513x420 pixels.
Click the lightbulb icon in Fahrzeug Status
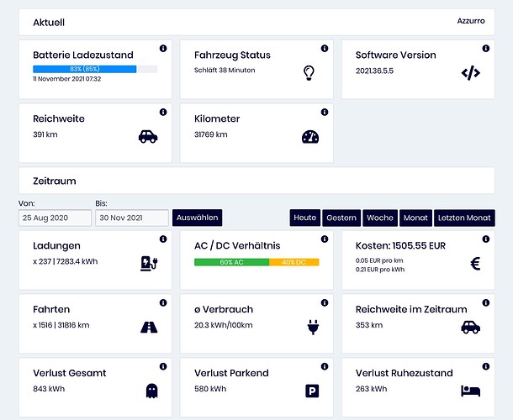click(309, 73)
